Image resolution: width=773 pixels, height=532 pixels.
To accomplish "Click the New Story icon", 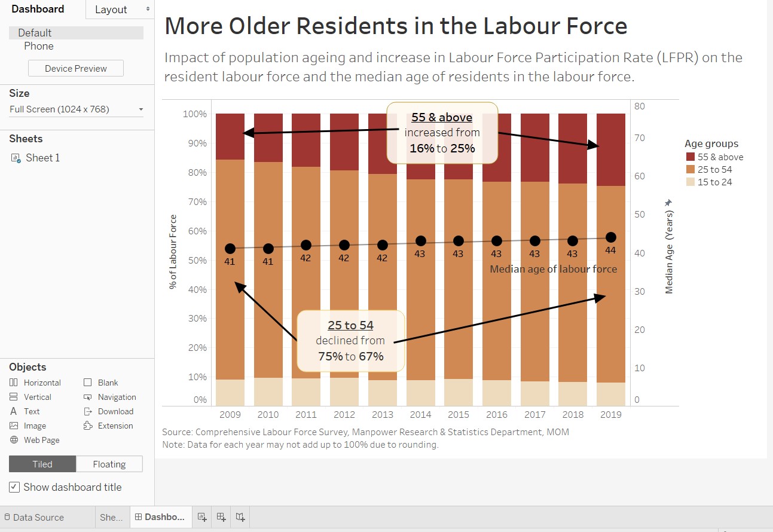I will pos(240,517).
